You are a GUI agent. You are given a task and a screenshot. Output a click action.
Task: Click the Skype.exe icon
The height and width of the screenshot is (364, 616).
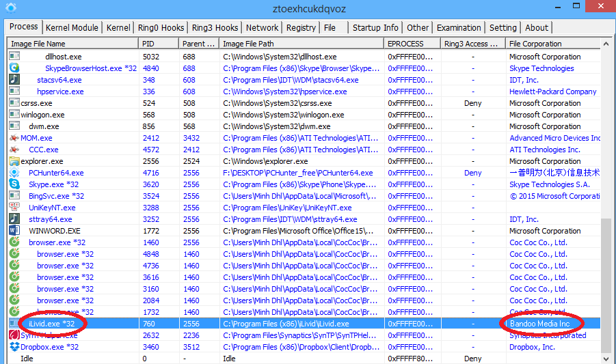point(14,184)
